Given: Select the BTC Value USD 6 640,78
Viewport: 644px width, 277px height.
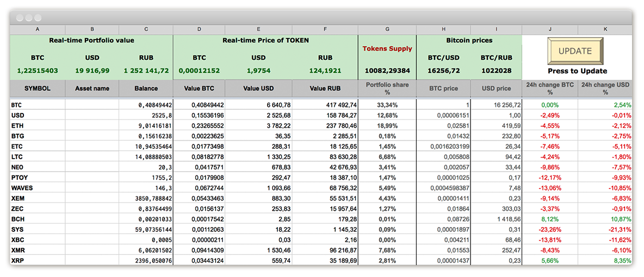Looking at the screenshot, I should [259, 105].
